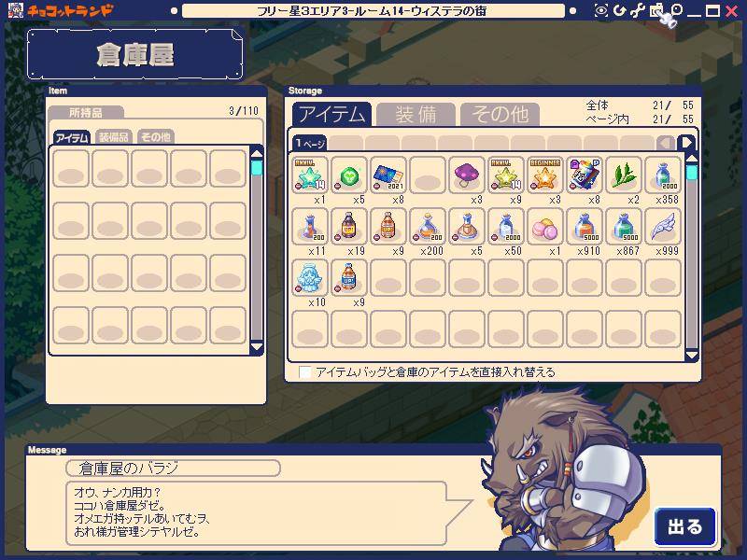Select the yellow anniversary 14 star x9
The height and width of the screenshot is (560, 747).
(506, 175)
